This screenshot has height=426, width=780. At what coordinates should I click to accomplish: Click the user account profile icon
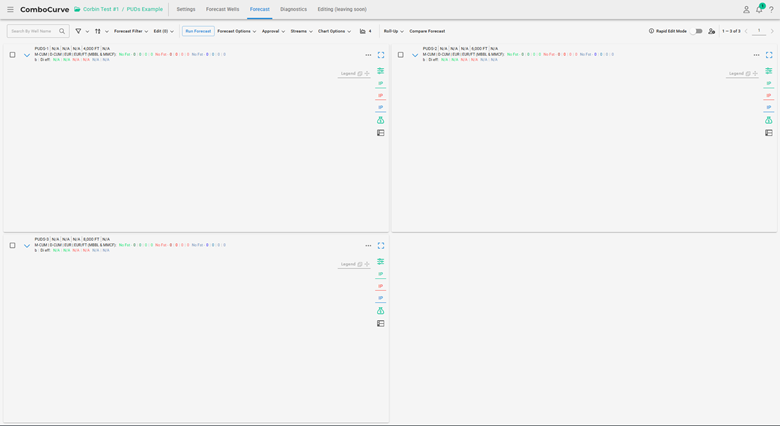(x=746, y=9)
